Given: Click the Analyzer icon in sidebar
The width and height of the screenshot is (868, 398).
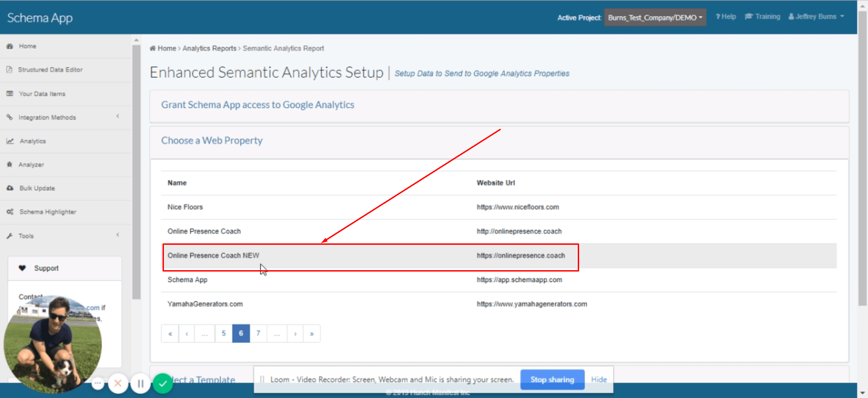Looking at the screenshot, I should click(x=9, y=165).
